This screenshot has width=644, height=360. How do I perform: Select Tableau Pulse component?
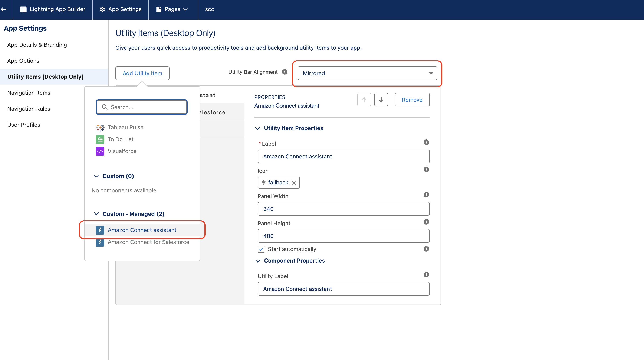pos(125,127)
